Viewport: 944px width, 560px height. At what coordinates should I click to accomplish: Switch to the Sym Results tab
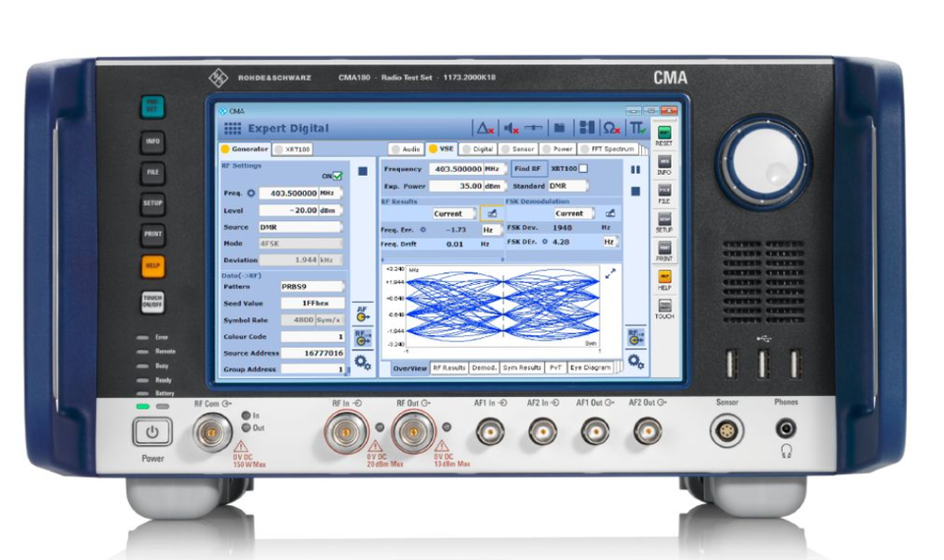[x=522, y=367]
